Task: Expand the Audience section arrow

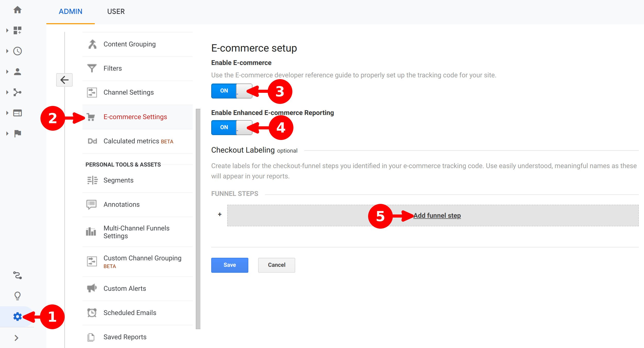Action: coord(7,72)
